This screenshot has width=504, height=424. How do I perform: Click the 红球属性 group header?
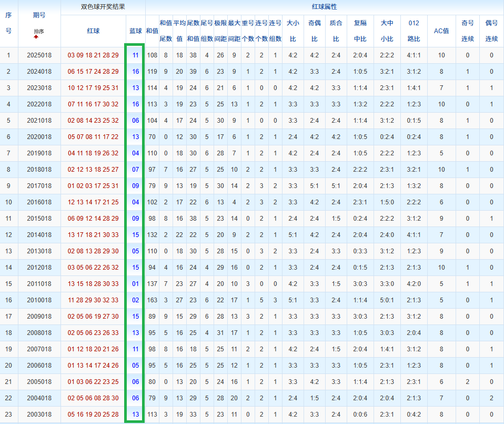[324, 7]
